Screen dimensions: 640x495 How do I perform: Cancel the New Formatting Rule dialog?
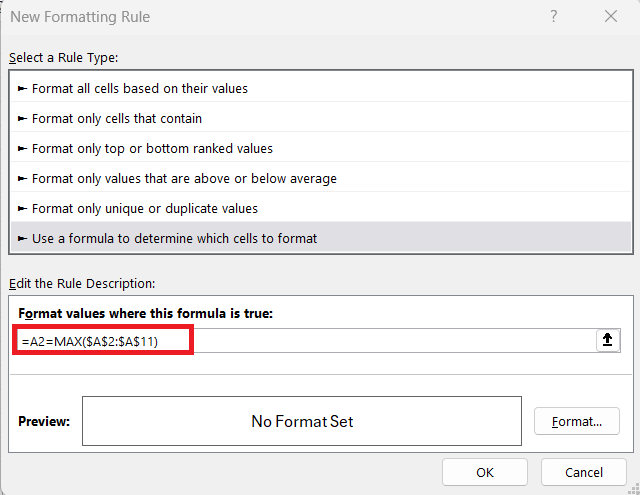[x=584, y=472]
